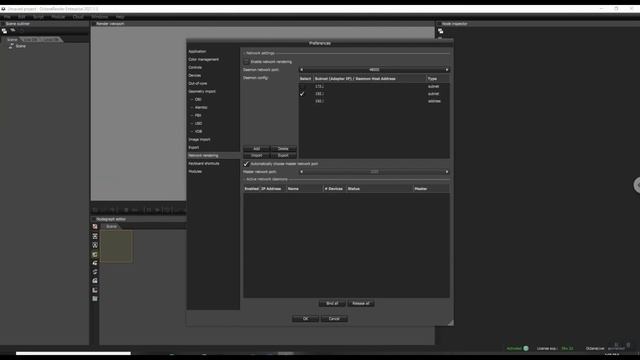Select Controls preferences category
The image size is (640, 360).
click(195, 67)
